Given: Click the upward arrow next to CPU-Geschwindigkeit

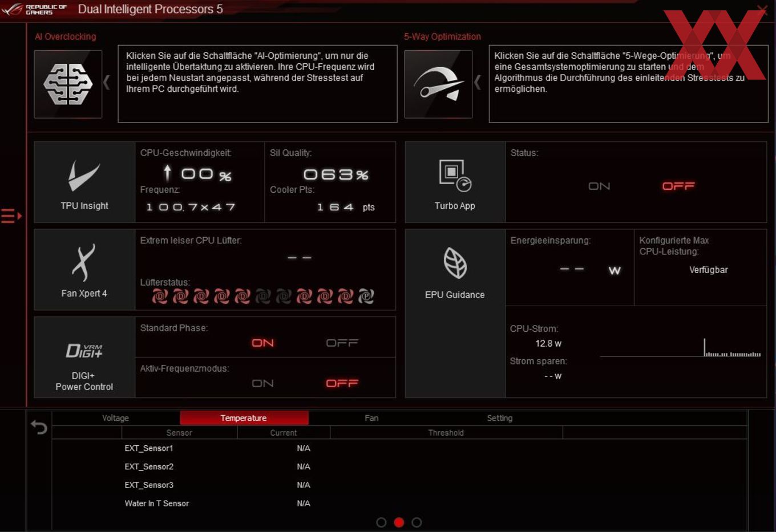Looking at the screenshot, I should [167, 173].
